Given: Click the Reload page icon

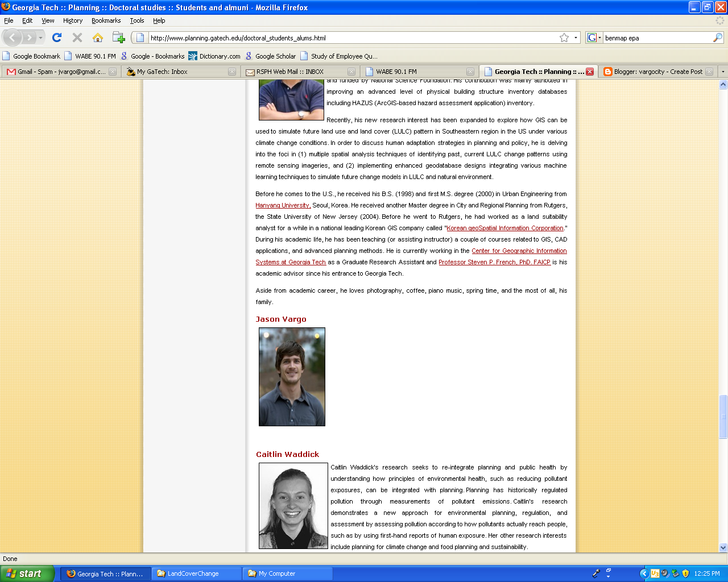Looking at the screenshot, I should click(x=57, y=38).
